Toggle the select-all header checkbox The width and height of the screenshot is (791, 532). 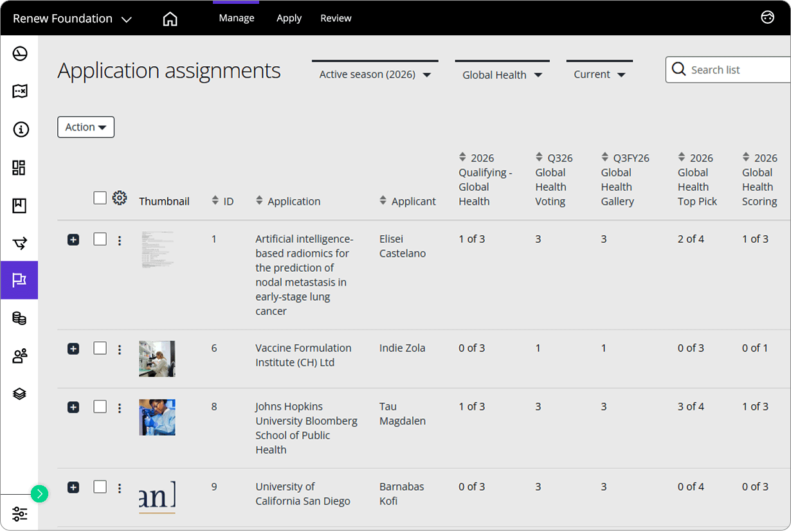pos(100,198)
